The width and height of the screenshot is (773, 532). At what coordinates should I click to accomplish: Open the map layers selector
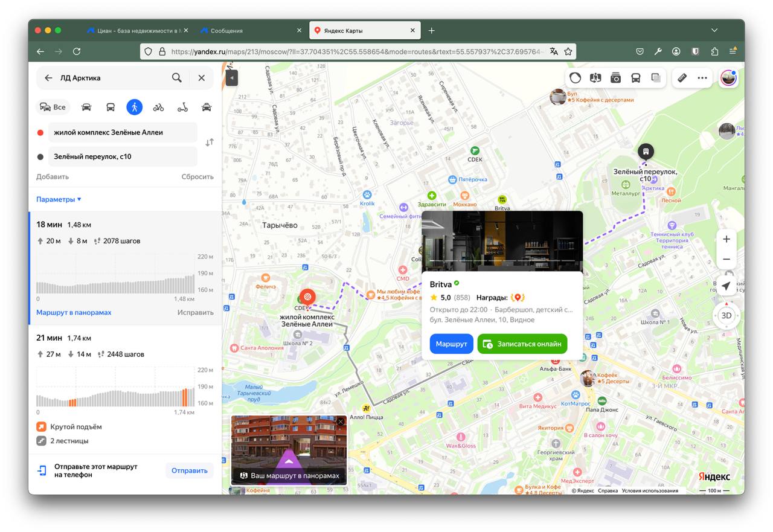[x=656, y=78]
